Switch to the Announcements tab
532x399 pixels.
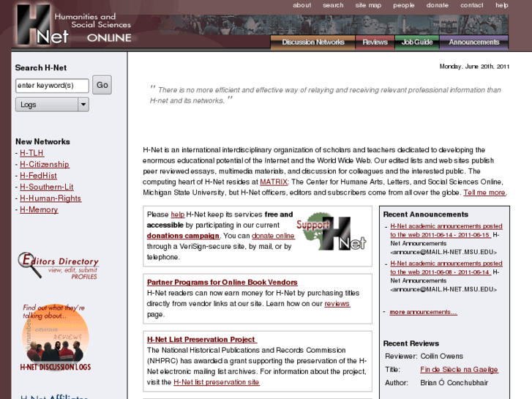[474, 42]
